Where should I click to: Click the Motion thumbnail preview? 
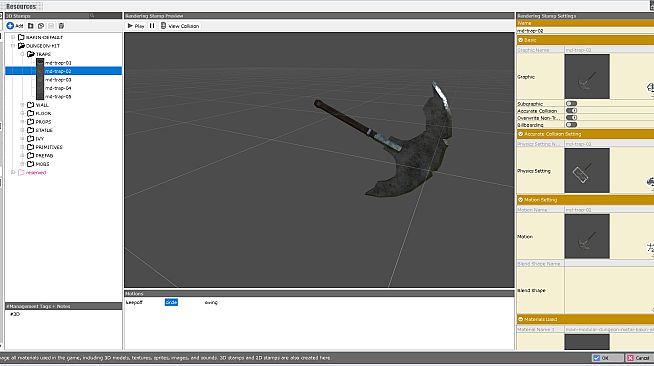pos(587,236)
